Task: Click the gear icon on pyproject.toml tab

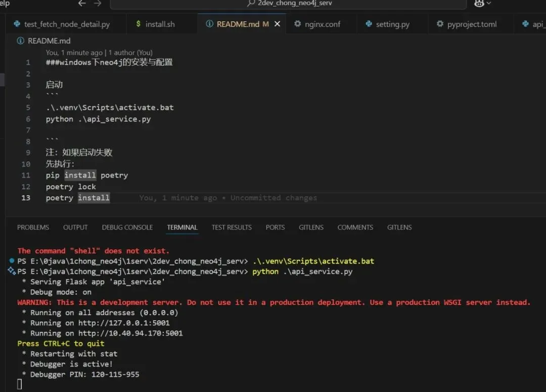Action: tap(440, 24)
